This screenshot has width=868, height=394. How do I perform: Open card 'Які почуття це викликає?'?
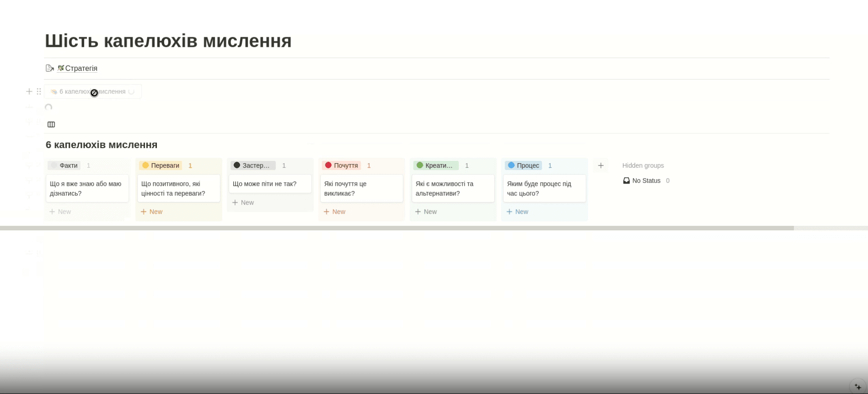pos(361,188)
